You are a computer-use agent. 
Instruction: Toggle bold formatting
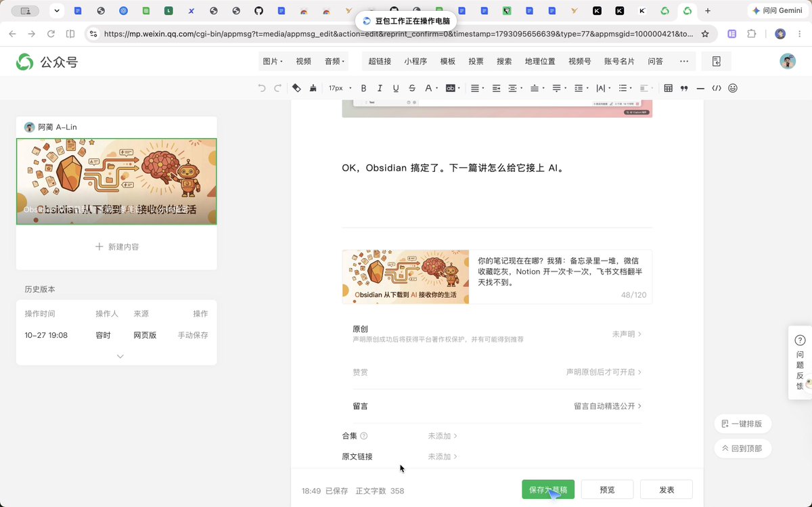click(363, 88)
